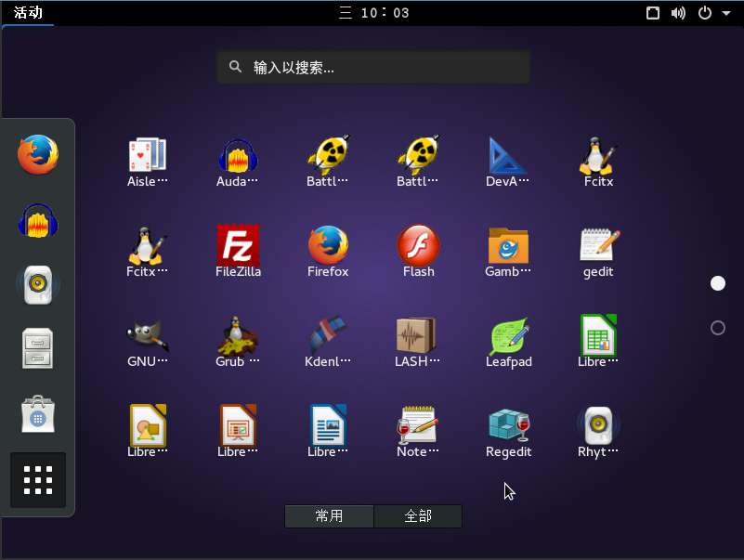The height and width of the screenshot is (560, 744).
Task: Click the window square indicator in top bar
Action: pyautogui.click(x=653, y=13)
